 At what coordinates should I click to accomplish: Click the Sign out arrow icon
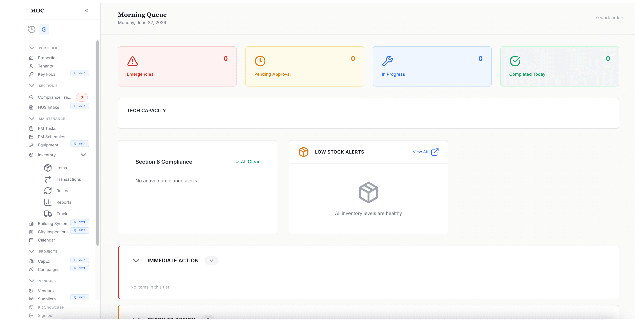tap(31, 316)
